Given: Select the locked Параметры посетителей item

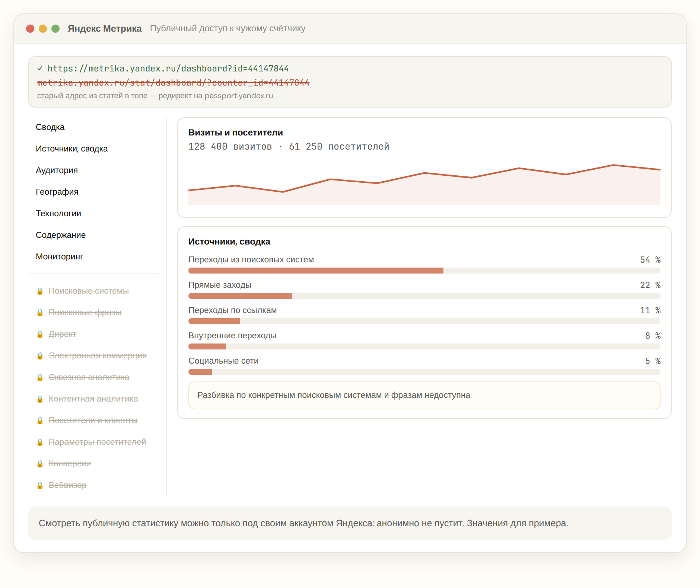Looking at the screenshot, I should [97, 442].
